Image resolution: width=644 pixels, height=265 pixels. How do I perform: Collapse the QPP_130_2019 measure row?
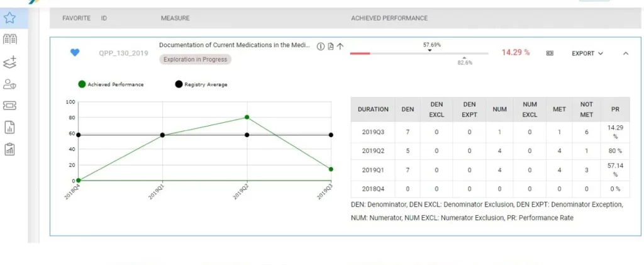tap(626, 54)
